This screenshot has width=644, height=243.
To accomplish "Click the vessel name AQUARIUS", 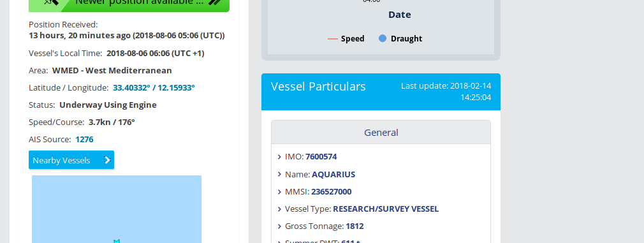I will click(x=333, y=174).
